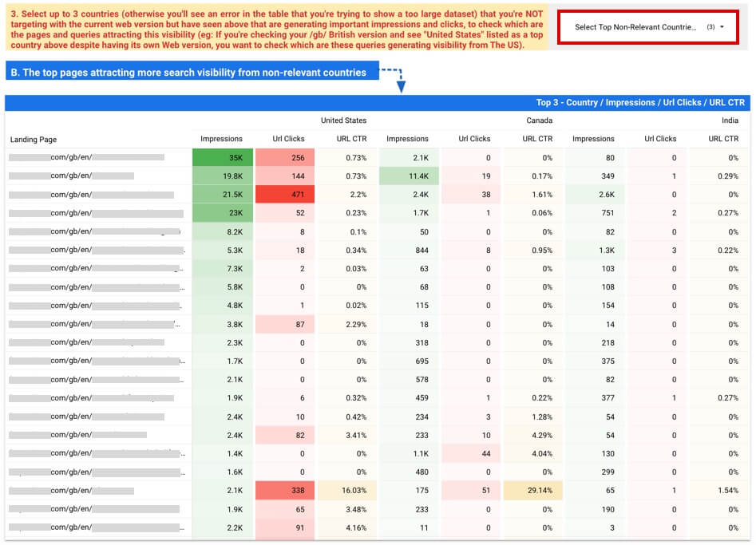The image size is (756, 545).
Task: Select the 2.3K impressions cell
Action: 223,342
